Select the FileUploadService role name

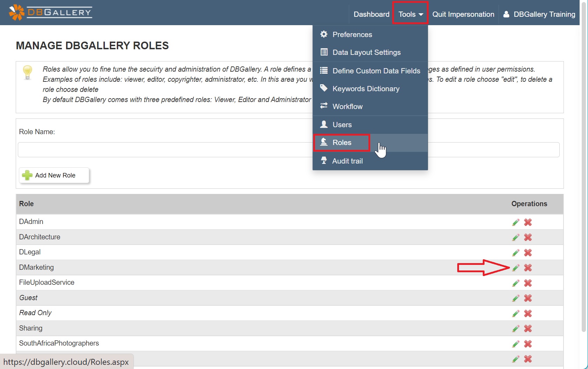[46, 282]
